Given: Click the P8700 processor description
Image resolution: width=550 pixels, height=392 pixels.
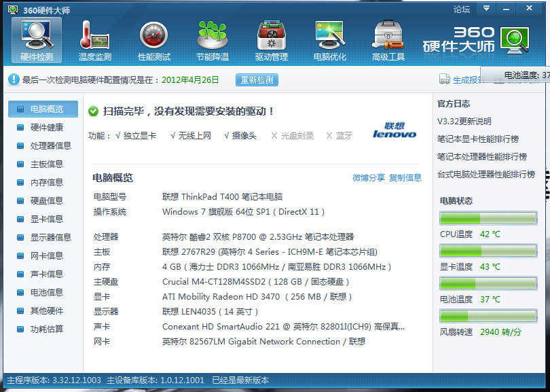Looking at the screenshot, I should [258, 237].
